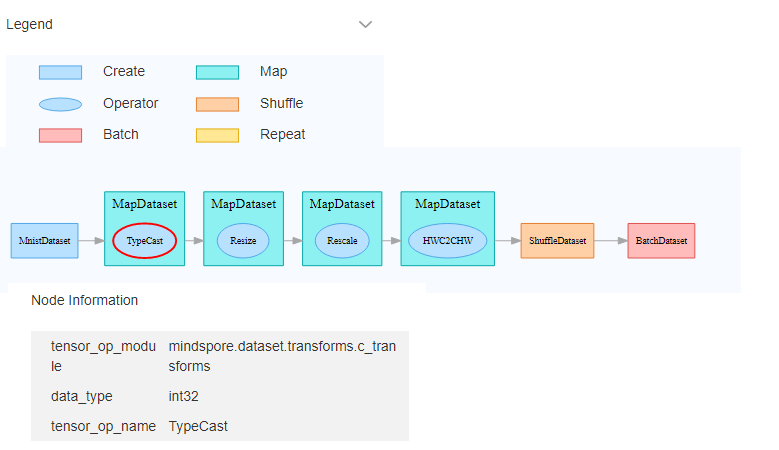Viewport: 779px width, 450px height.
Task: Select the MnistDataset node
Action: click(x=45, y=241)
